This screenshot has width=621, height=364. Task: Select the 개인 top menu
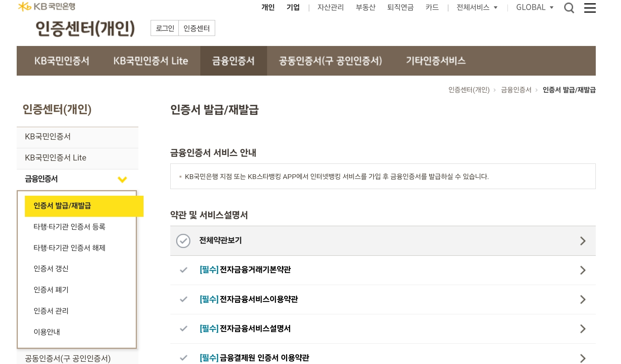point(268,7)
